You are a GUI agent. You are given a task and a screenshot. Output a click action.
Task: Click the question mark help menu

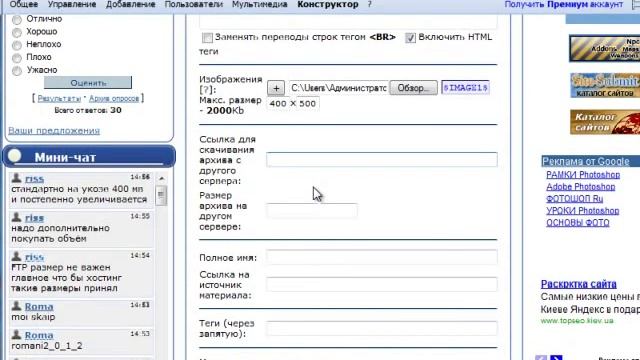tap(369, 4)
